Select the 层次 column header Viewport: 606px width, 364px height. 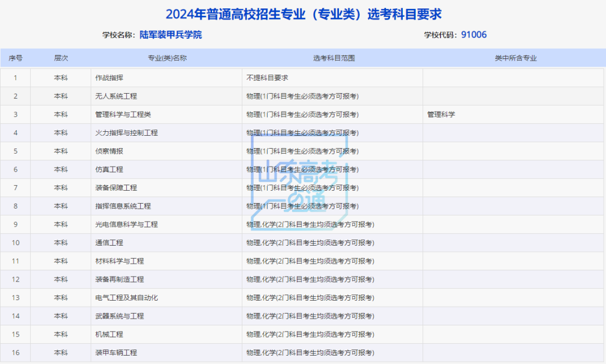coord(59,57)
